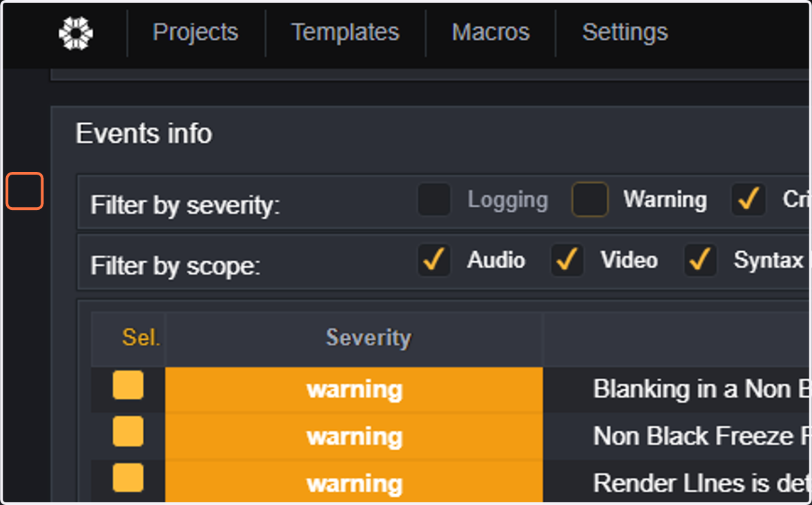The width and height of the screenshot is (812, 505).
Task: Uncheck the Syntax scope filter
Action: 700,261
